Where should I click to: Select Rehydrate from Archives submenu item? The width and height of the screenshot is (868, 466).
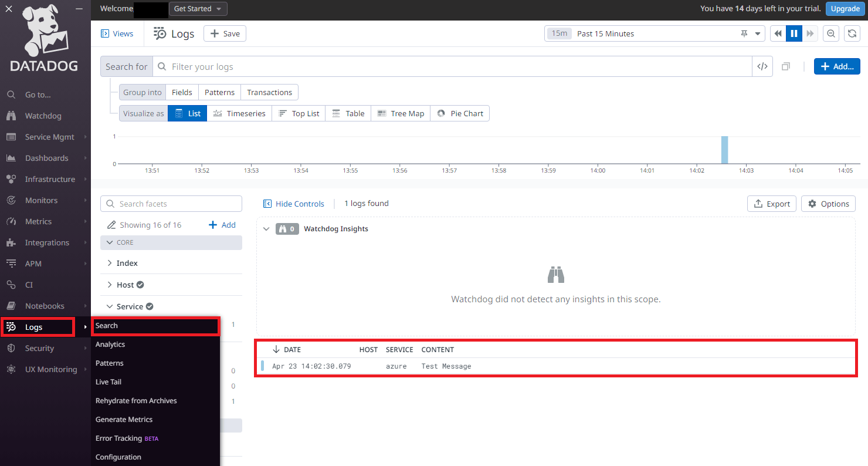click(136, 401)
